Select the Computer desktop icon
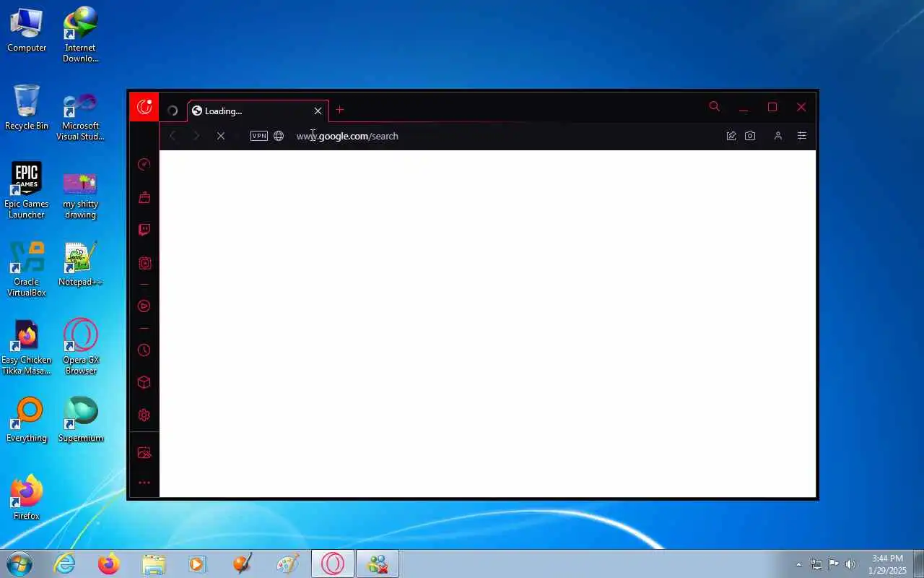924x578 pixels. click(27, 30)
